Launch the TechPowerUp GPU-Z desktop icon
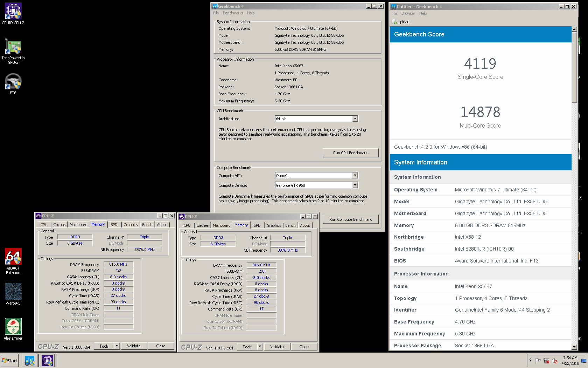The width and height of the screenshot is (588, 368). [x=13, y=51]
